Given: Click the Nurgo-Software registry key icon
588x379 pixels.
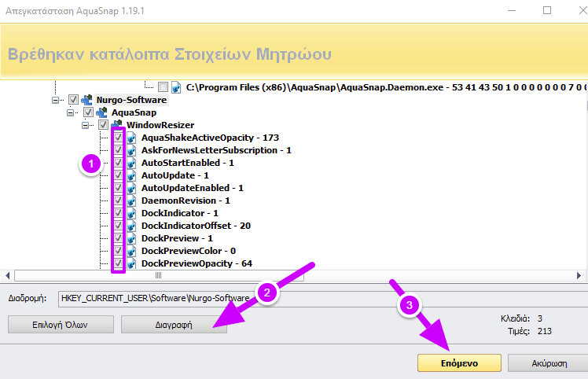Looking at the screenshot, I should click(87, 100).
